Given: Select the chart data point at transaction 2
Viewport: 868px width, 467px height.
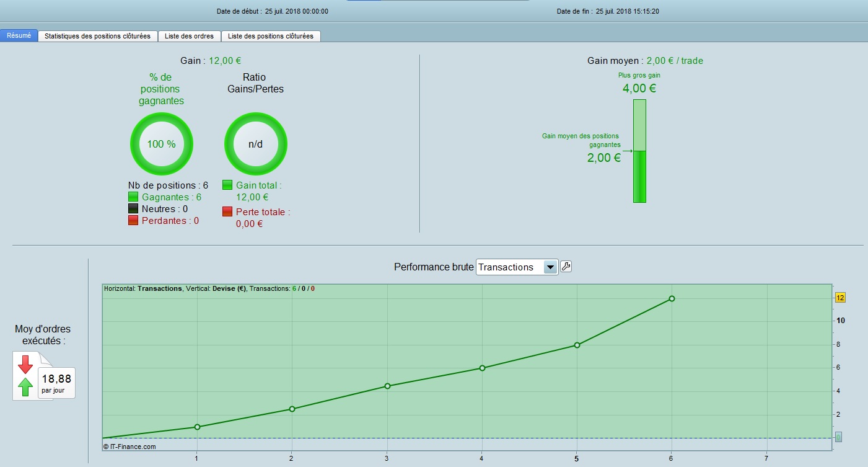Looking at the screenshot, I should point(292,409).
